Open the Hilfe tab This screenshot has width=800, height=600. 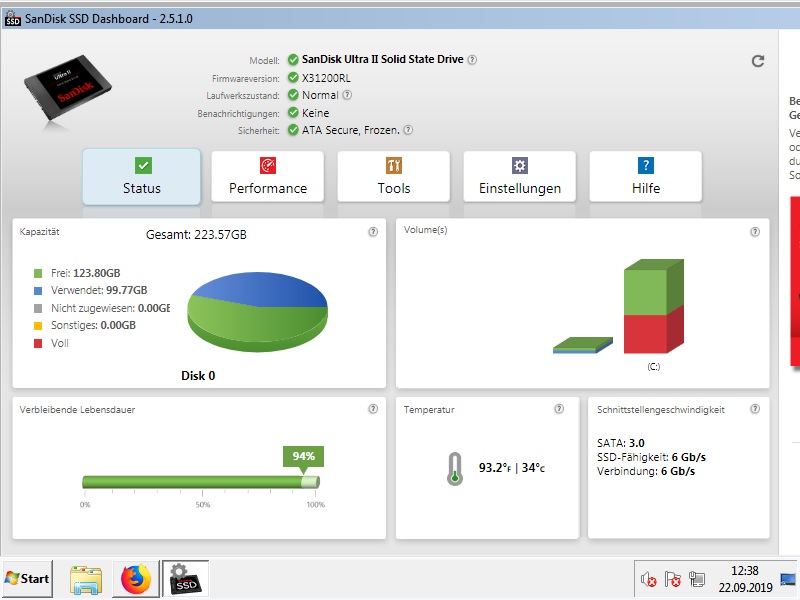[646, 177]
